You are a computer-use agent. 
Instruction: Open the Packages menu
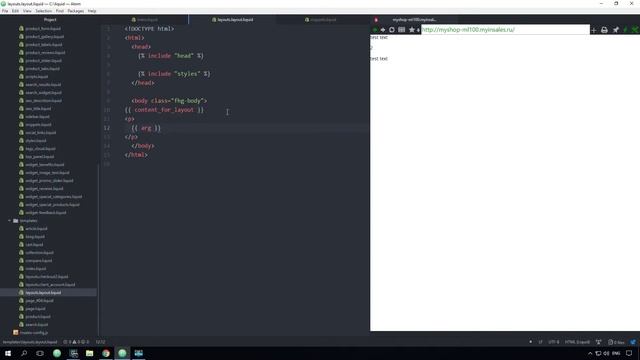pyautogui.click(x=76, y=11)
